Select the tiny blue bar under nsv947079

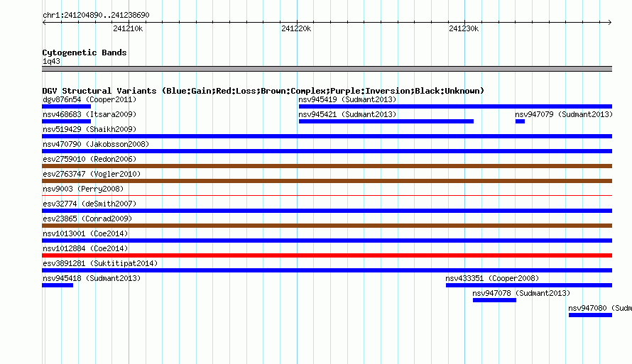pyautogui.click(x=520, y=121)
